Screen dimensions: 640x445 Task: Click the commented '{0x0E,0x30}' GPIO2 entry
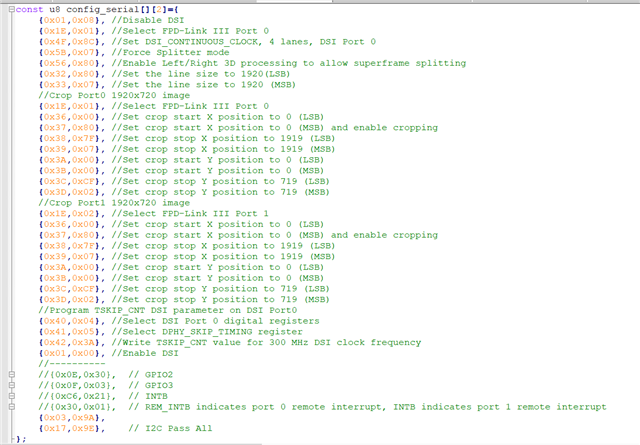[77, 374]
